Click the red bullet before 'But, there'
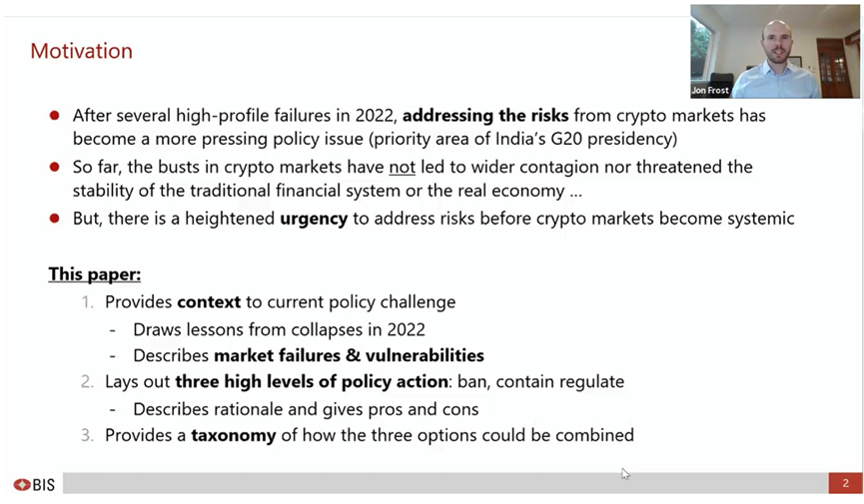864x504 pixels. click(55, 219)
